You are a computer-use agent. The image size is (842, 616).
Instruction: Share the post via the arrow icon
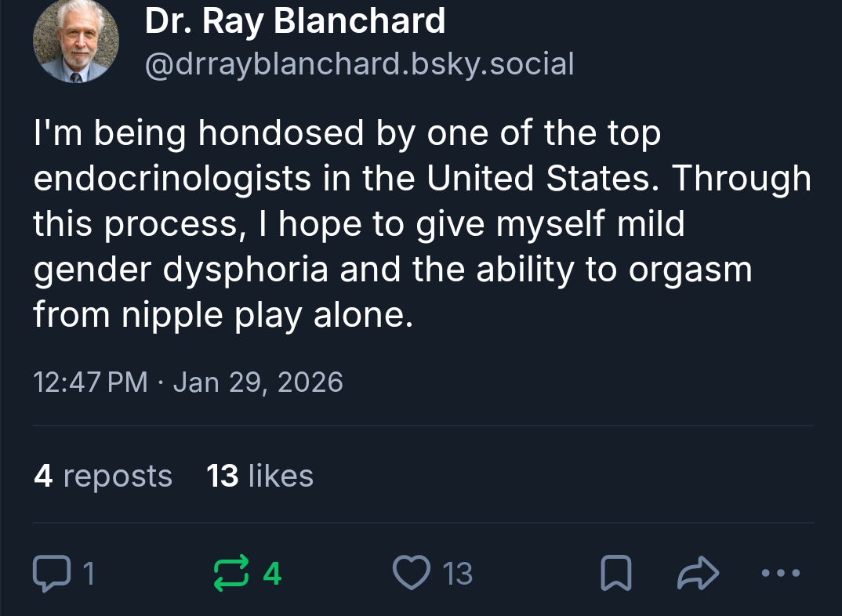(x=696, y=574)
